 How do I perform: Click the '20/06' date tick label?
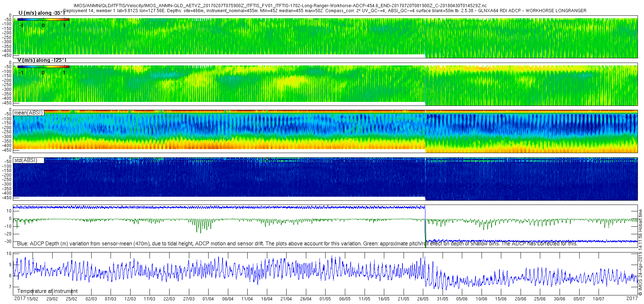coord(521,299)
